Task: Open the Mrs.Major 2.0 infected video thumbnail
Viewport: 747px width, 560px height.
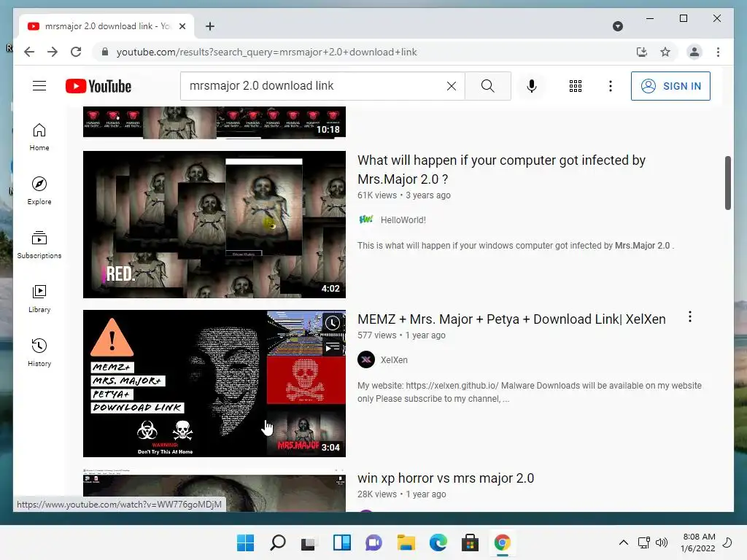Action: [214, 225]
